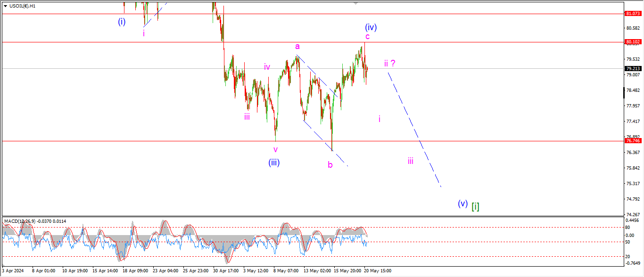Viewport: 644px width, 277px height.
Task: Click the '3 Apr 2024' date label
Action: point(12,271)
